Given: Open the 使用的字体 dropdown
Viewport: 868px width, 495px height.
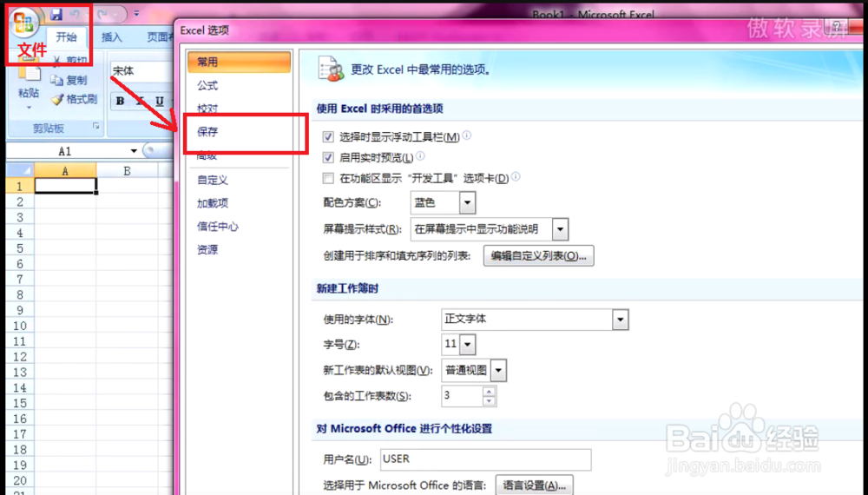Looking at the screenshot, I should pyautogui.click(x=620, y=320).
